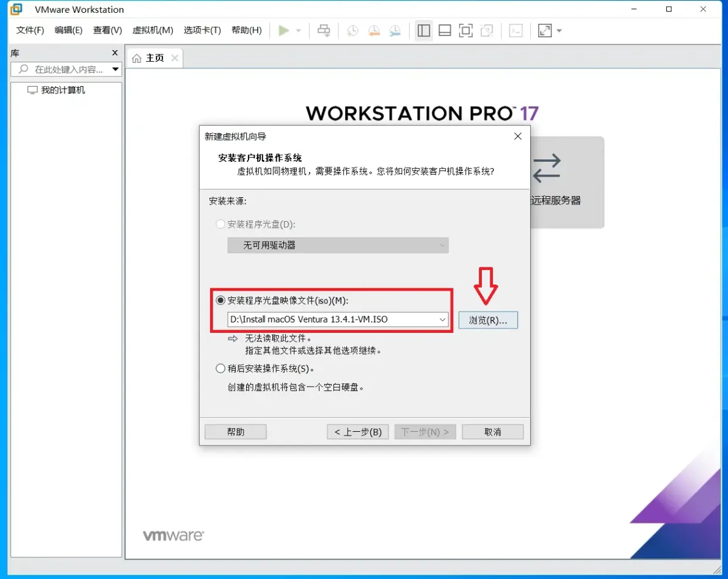This screenshot has width=728, height=579.
Task: Click the home icon on 主页 tab
Action: tap(137, 59)
